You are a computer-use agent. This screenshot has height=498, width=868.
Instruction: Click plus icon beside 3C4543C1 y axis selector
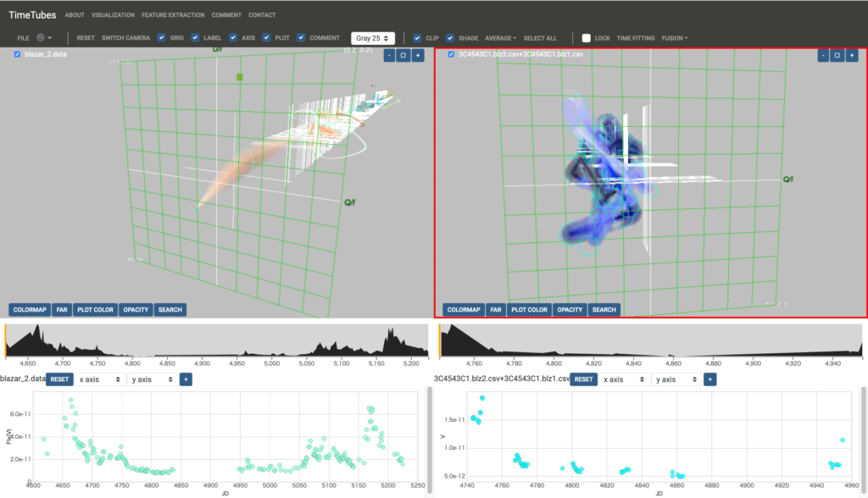tap(710, 379)
